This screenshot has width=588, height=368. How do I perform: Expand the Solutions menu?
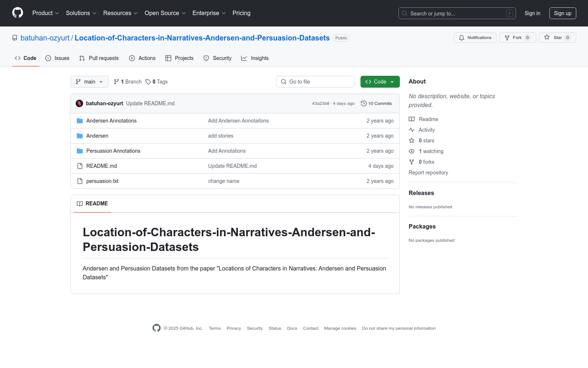point(81,13)
